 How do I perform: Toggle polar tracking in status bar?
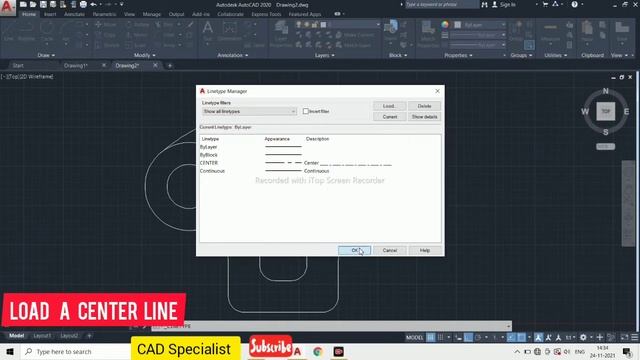[x=478, y=337]
